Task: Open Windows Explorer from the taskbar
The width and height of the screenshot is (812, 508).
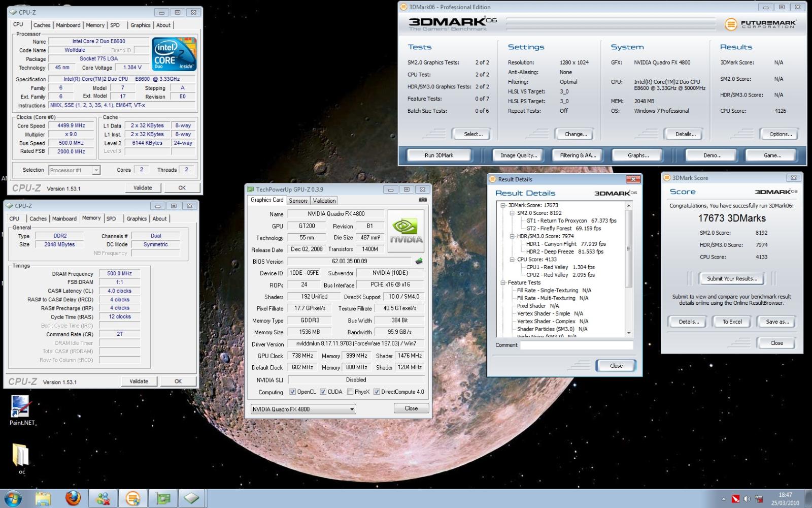Action: (43, 498)
